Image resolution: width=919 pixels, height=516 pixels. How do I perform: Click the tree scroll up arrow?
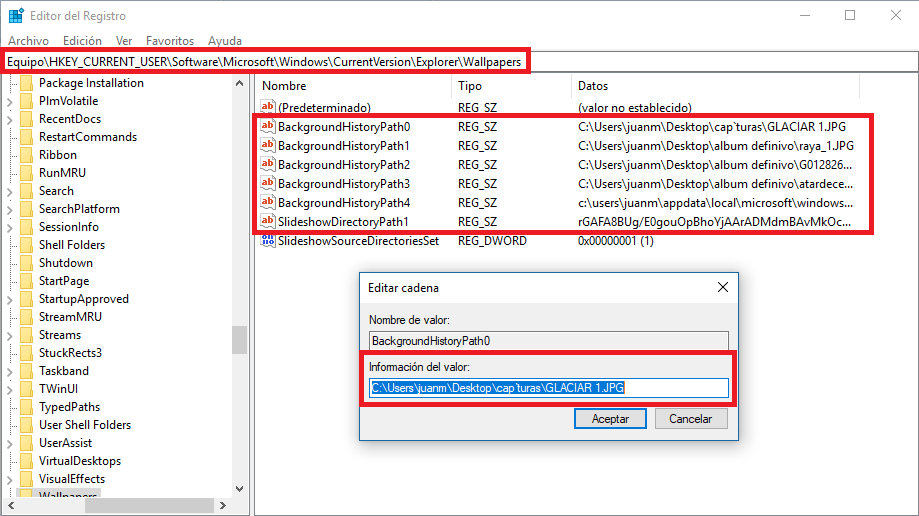click(239, 83)
